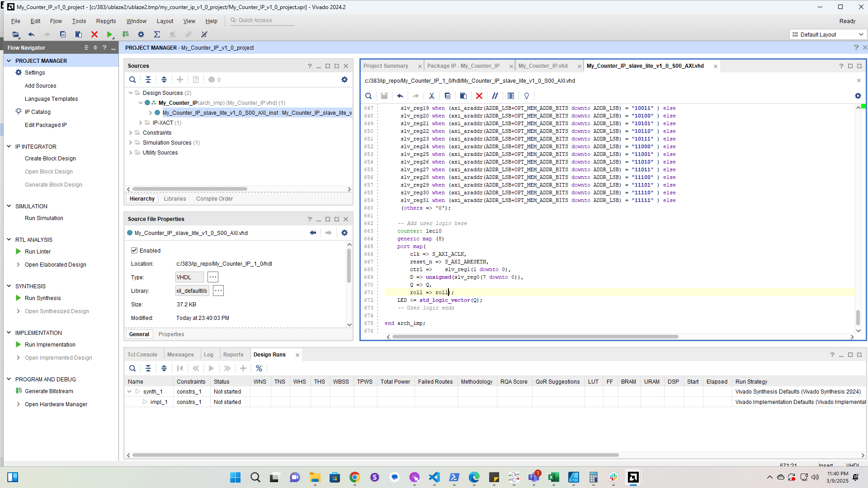Click the code editor horizontal scrollbar
Image resolution: width=868 pixels, height=488 pixels.
click(x=535, y=337)
